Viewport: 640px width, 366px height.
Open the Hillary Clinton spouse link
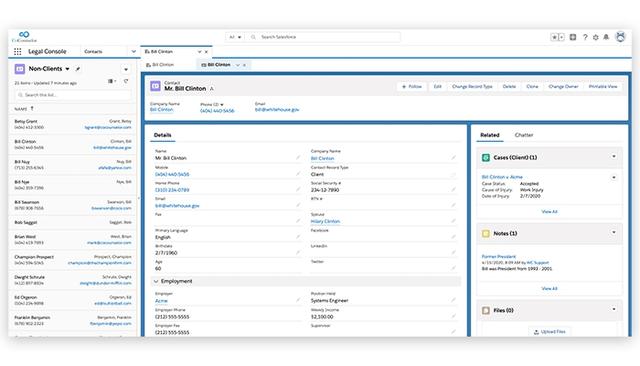325,221
